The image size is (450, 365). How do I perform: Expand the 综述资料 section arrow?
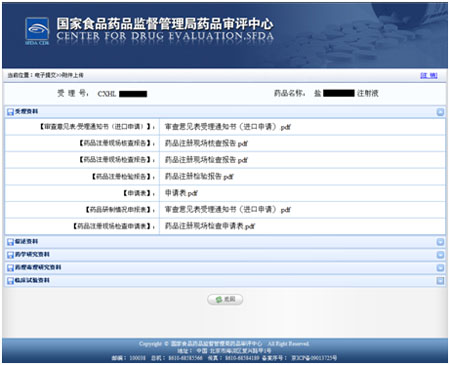click(440, 242)
